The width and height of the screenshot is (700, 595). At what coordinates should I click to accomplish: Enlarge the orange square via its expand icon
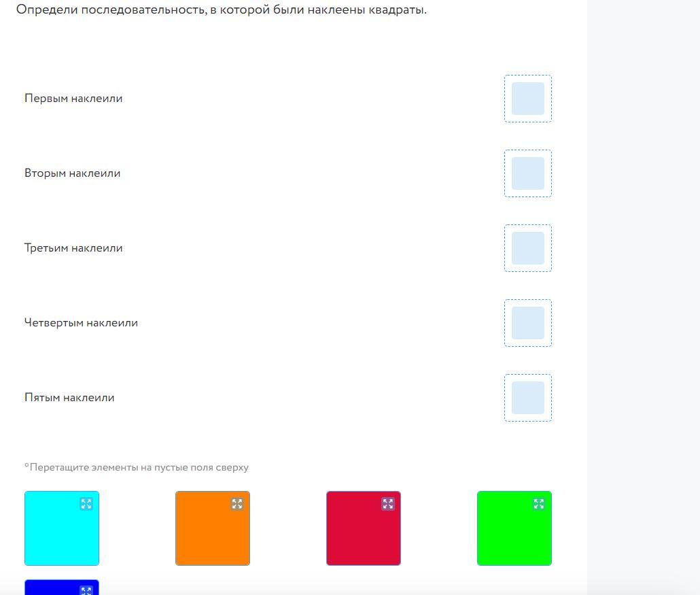coord(237,504)
